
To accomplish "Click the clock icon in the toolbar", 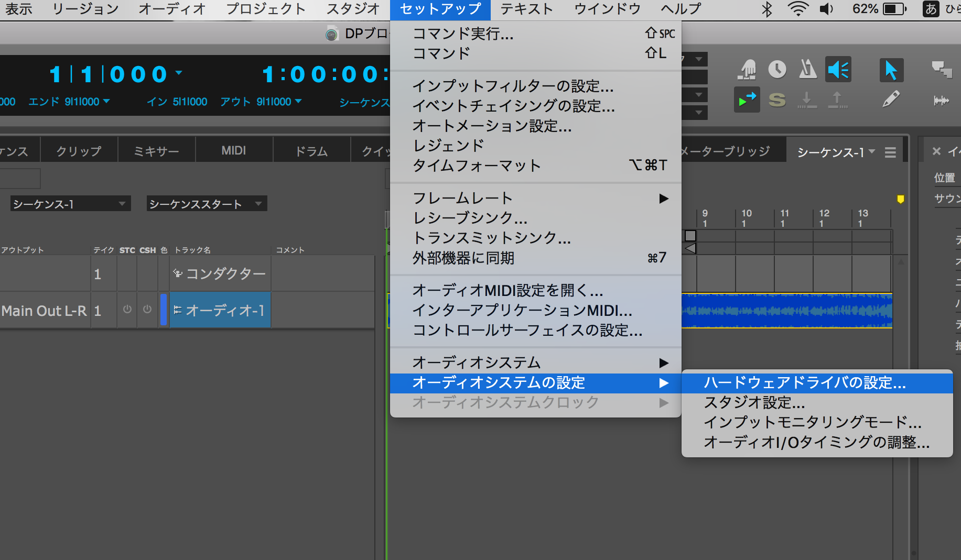I will (777, 70).
